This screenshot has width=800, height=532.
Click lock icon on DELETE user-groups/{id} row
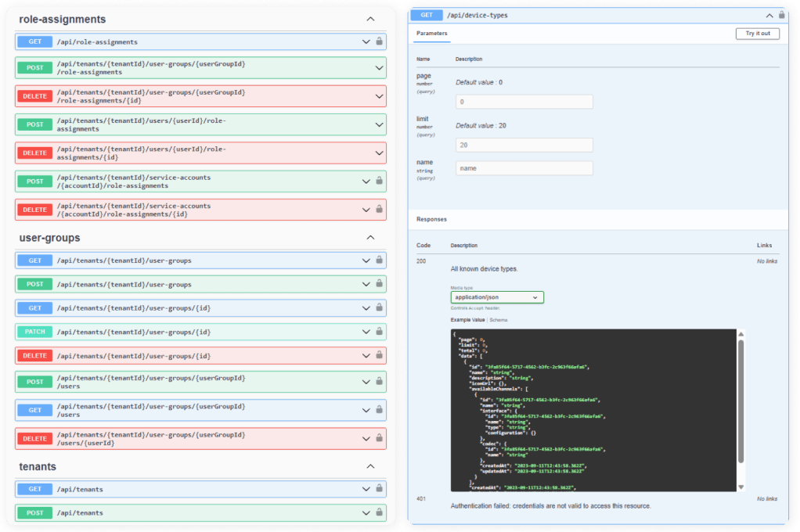point(379,355)
